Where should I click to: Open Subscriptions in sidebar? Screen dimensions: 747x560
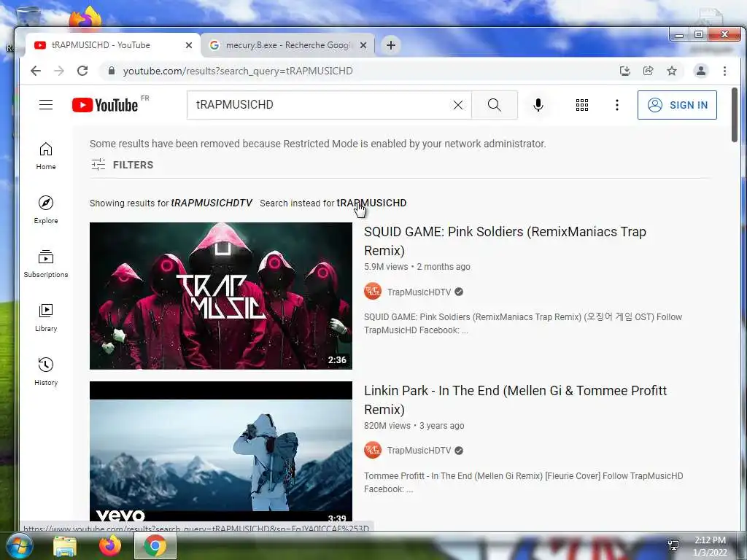(x=46, y=263)
